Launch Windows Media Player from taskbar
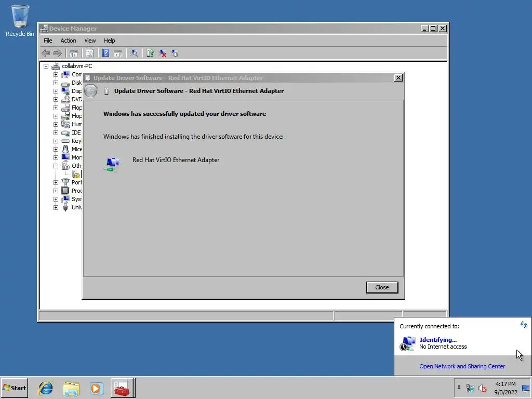 coord(96,388)
